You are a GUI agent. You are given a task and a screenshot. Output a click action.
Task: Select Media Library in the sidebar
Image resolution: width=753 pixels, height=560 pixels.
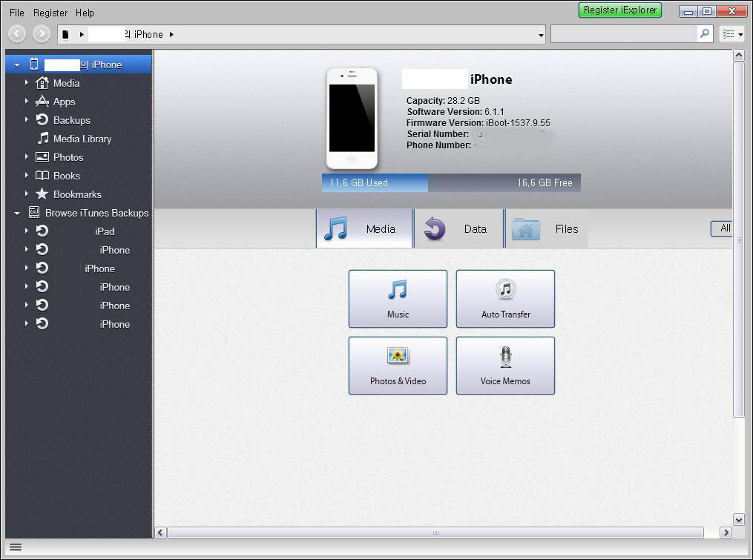click(82, 139)
